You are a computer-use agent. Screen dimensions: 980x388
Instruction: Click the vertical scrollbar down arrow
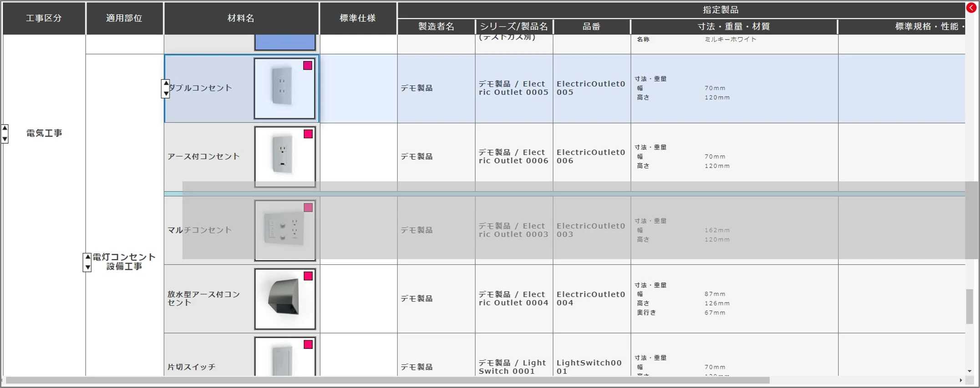point(970,371)
